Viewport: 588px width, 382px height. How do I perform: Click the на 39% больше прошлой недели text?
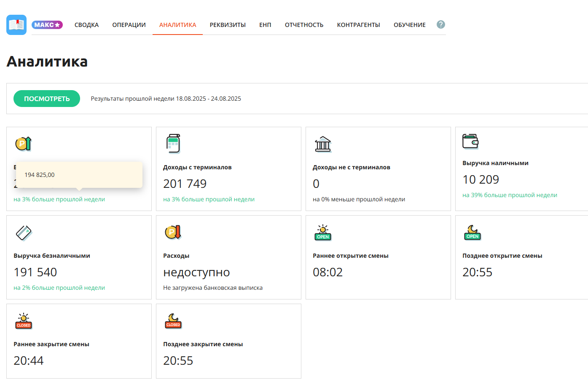click(x=510, y=195)
